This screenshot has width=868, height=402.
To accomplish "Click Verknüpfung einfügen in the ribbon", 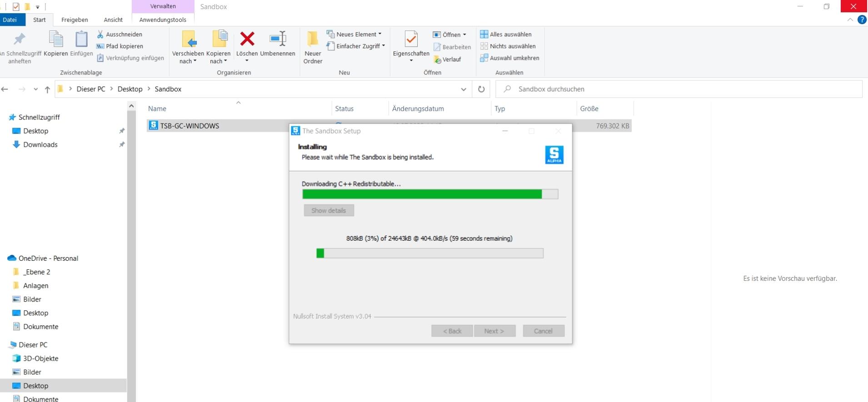I will coord(130,58).
